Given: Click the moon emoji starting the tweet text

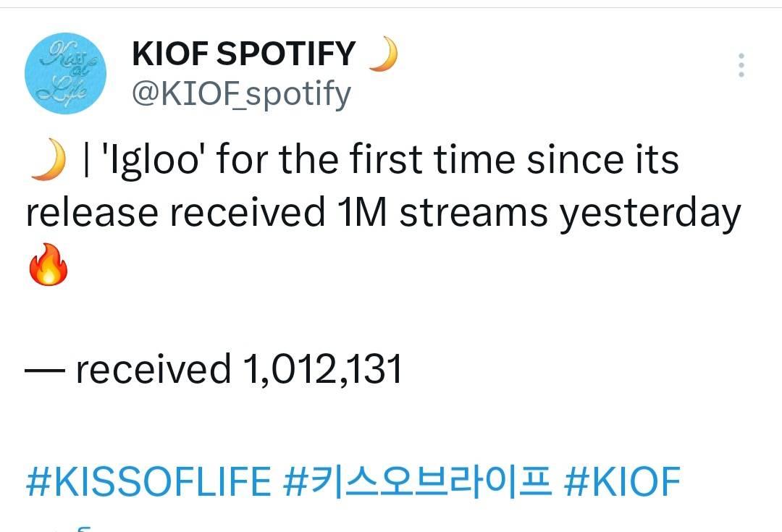Looking at the screenshot, I should click(x=49, y=159).
